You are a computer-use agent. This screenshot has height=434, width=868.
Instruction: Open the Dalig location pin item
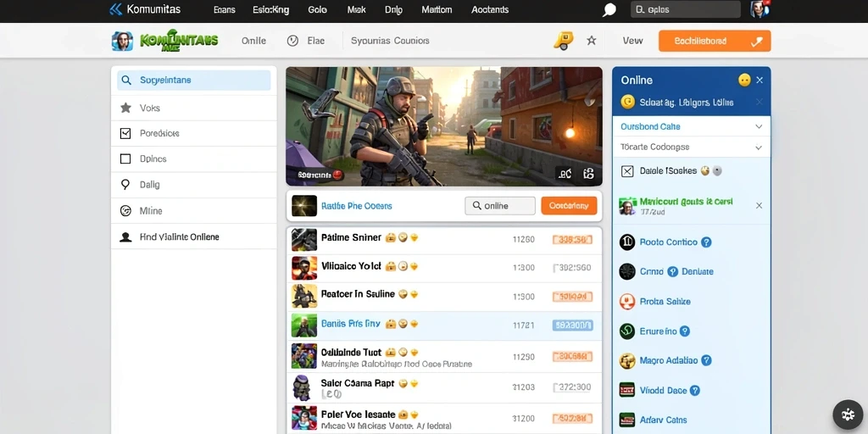click(x=194, y=185)
